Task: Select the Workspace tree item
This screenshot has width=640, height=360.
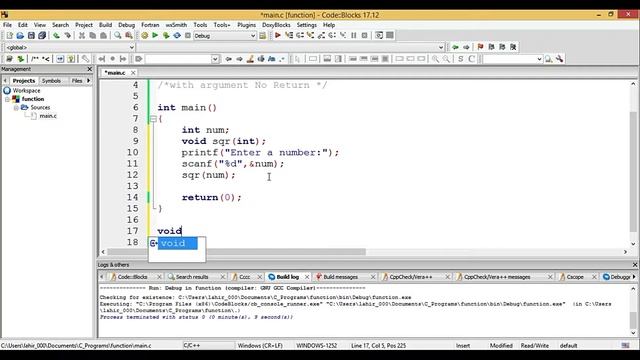Action: (x=27, y=91)
